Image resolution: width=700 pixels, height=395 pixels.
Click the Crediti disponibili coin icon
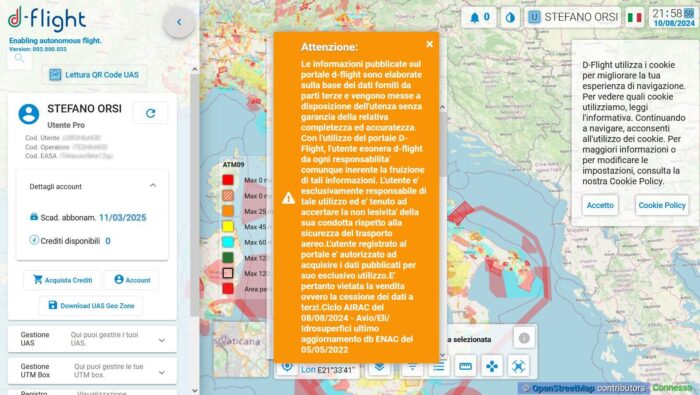pyautogui.click(x=34, y=240)
